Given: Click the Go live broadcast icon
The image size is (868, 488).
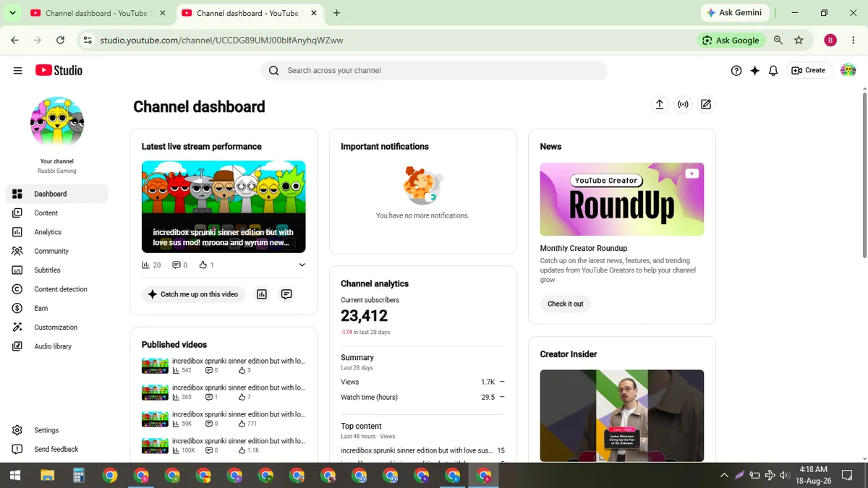Looking at the screenshot, I should pyautogui.click(x=683, y=105).
